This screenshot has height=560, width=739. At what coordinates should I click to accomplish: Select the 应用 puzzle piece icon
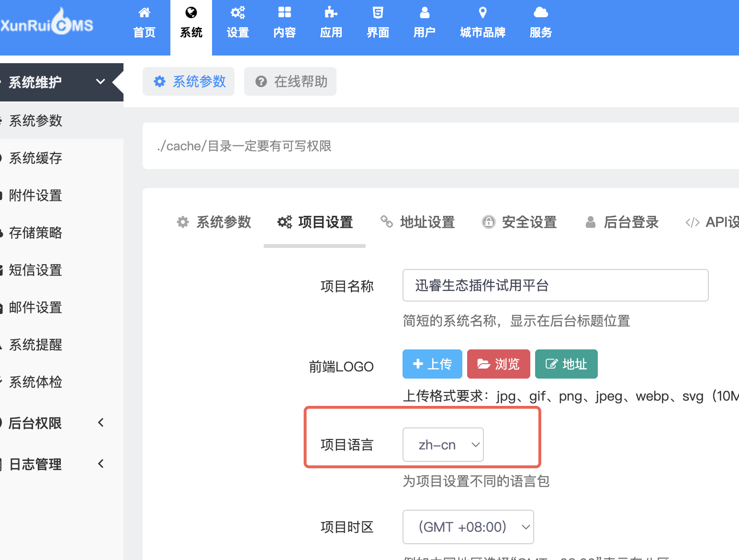pos(331,12)
